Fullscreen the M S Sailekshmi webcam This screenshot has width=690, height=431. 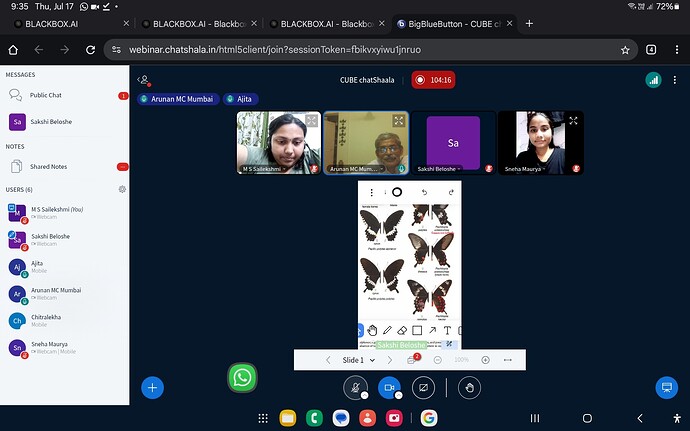coord(311,121)
